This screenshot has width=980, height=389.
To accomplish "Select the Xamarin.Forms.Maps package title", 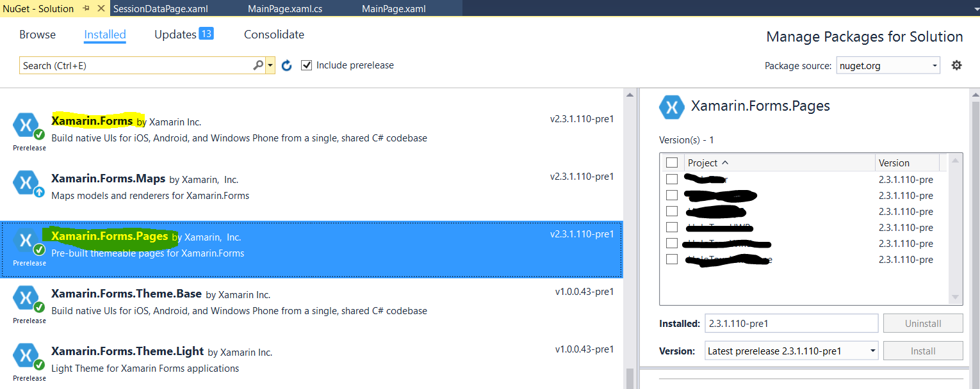I will click(108, 179).
